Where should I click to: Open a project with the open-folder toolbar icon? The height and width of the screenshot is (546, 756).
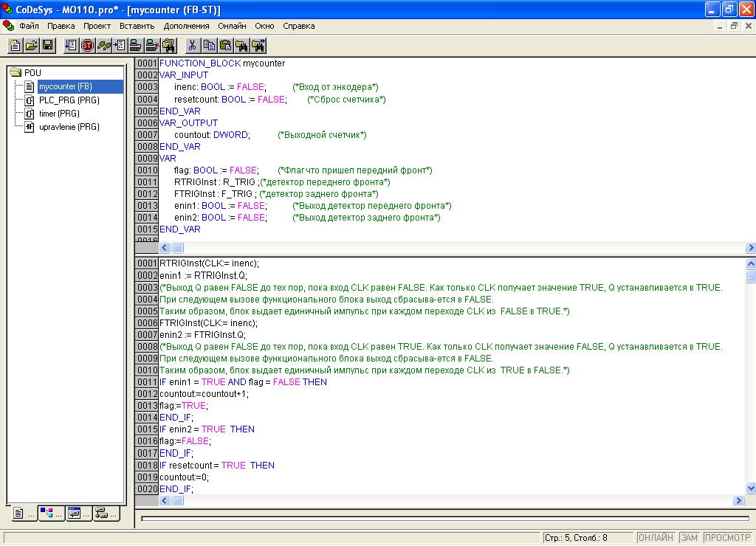click(x=31, y=46)
